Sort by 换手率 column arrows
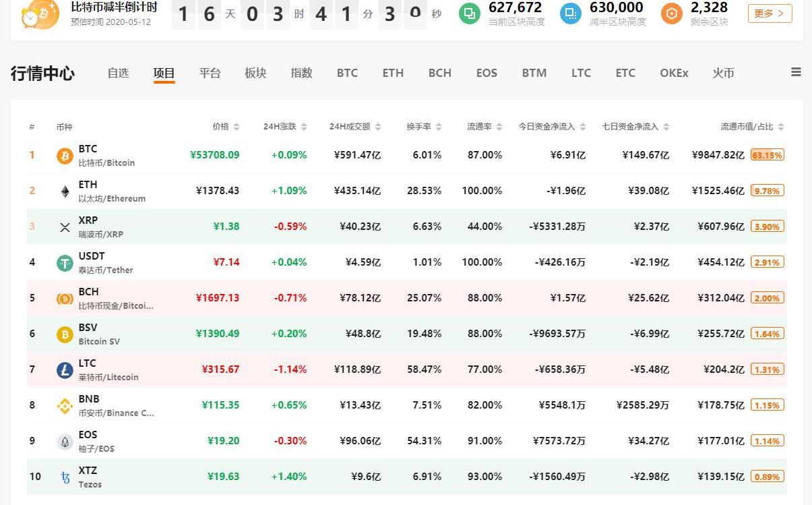 [x=439, y=127]
